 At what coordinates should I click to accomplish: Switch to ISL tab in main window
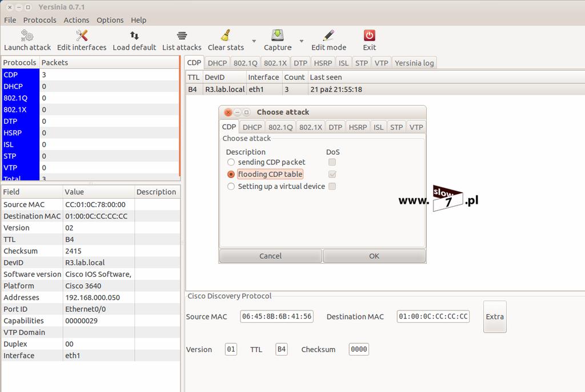coord(343,63)
